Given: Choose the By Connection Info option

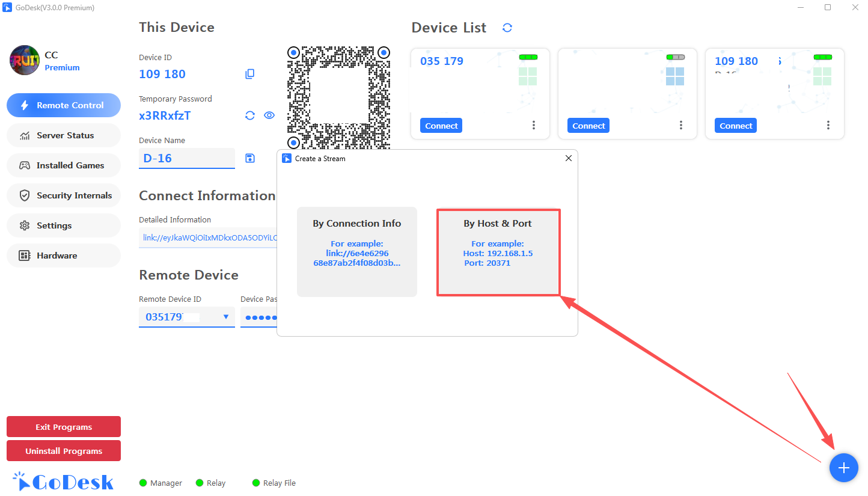Looking at the screenshot, I should 357,252.
